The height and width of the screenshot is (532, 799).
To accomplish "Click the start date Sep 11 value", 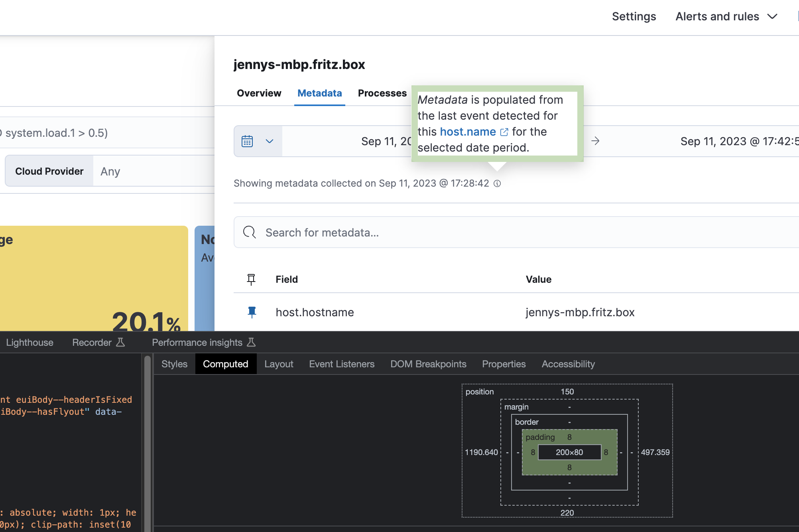I will pos(386,141).
